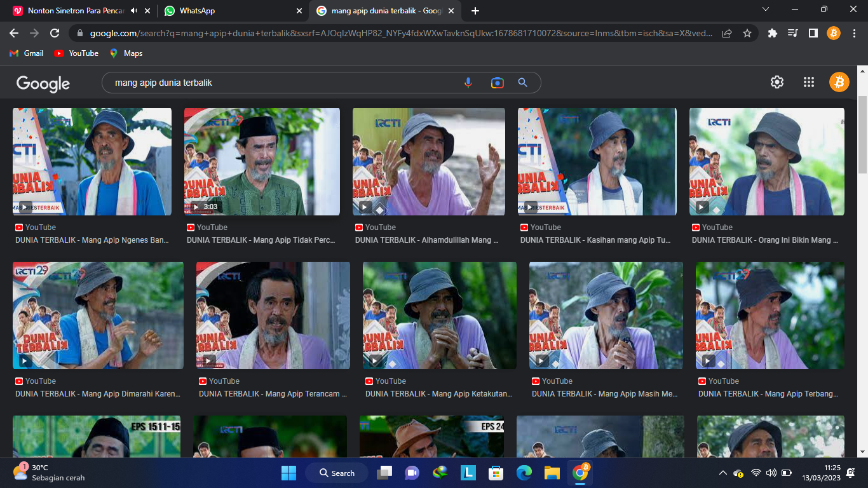Viewport: 868px width, 488px height.
Task: Open the Google apps grid
Action: pyautogui.click(x=808, y=82)
